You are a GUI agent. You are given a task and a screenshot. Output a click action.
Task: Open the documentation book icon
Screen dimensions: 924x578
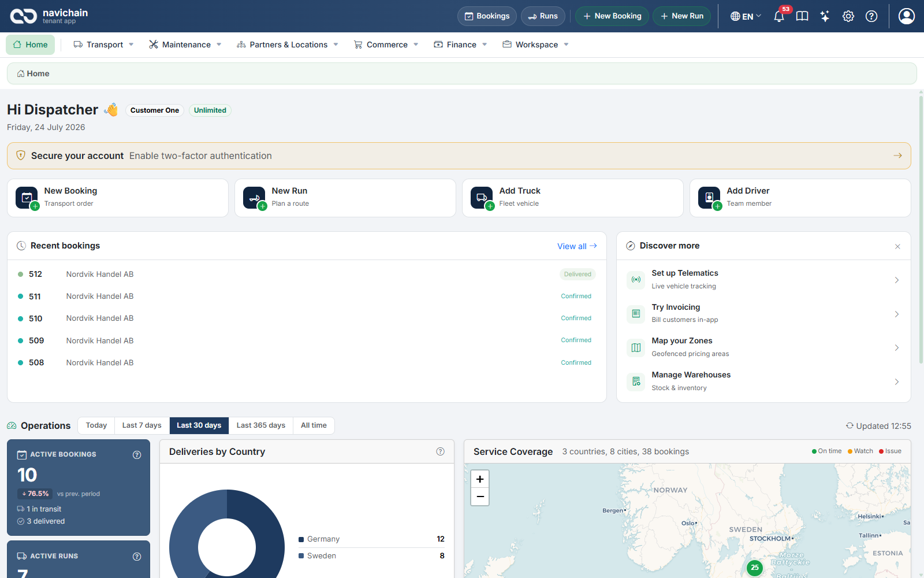pyautogui.click(x=802, y=16)
